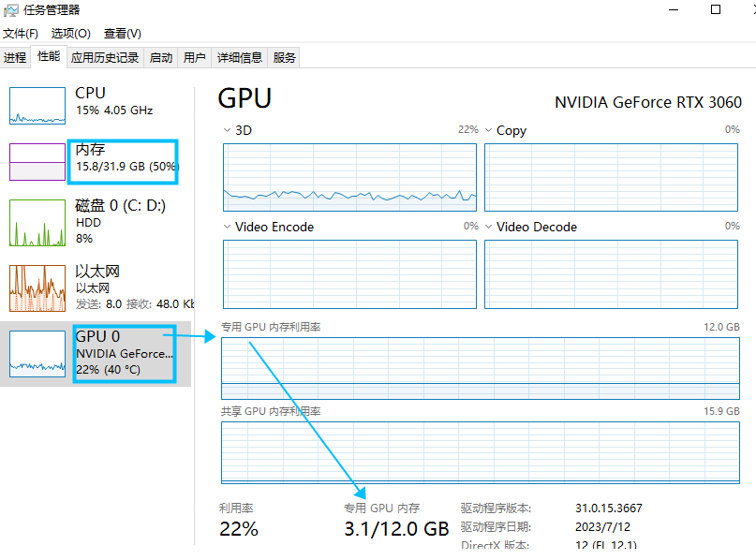The width and height of the screenshot is (756, 560).
Task: Expand the 3D graph engine dropdown
Action: (x=228, y=130)
